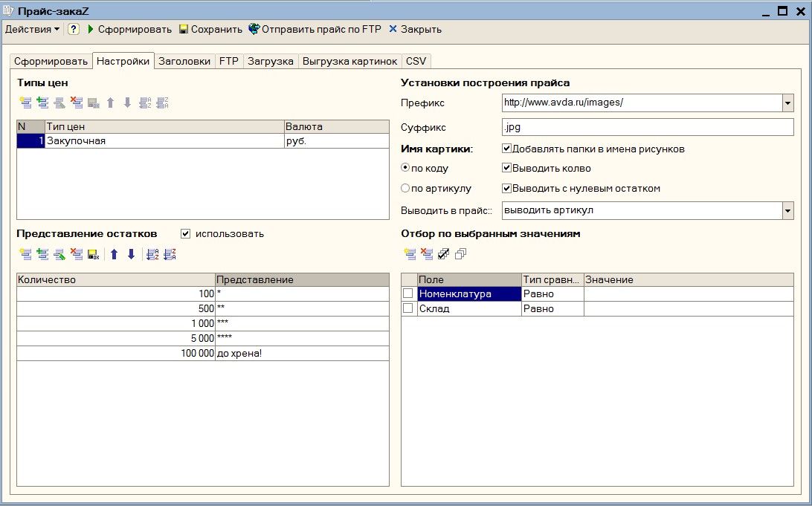
Task: Click Отправить прайс по FTP button
Action: tap(315, 29)
